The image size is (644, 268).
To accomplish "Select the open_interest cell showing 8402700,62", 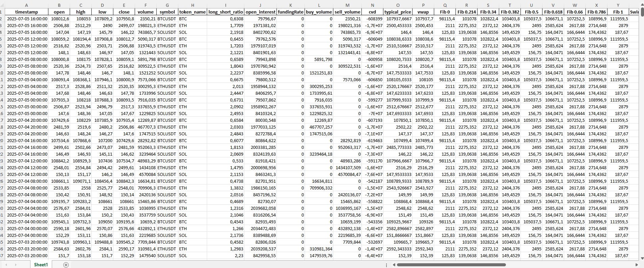I will click(x=261, y=32).
